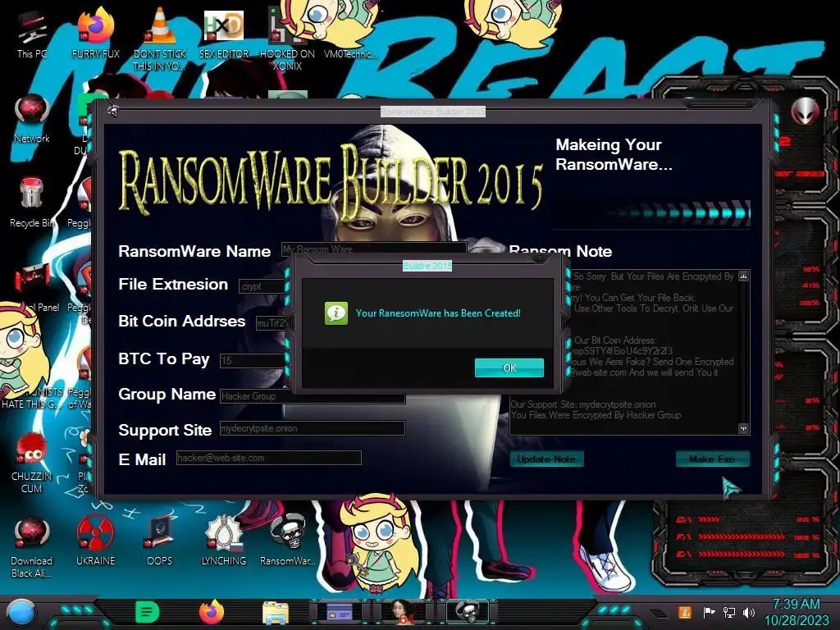Focus the Group Name input field
Screen dimensions: 840x630
(313, 396)
